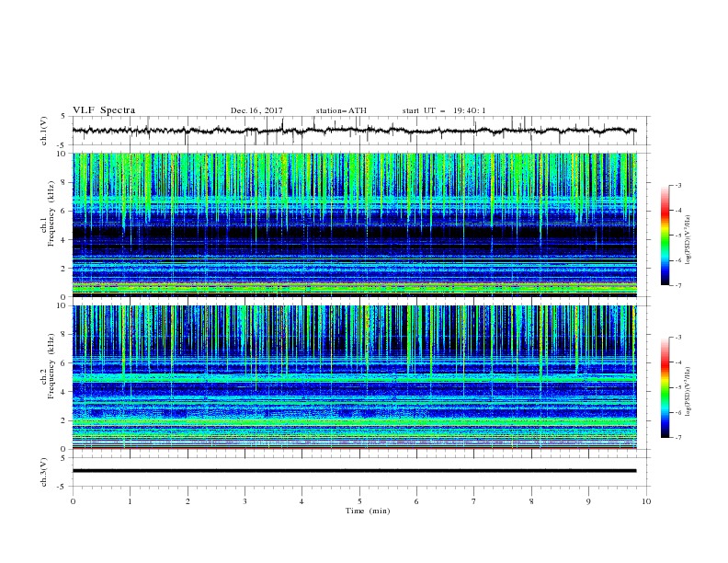Screen dimensions: 728x563
Task: Click the '1' tick on time axis
Action: click(131, 501)
